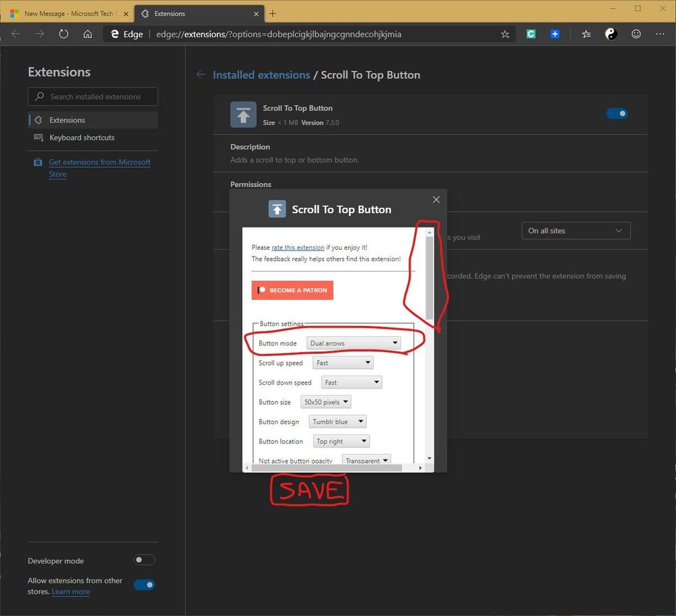Minimize the Edge window
The image size is (676, 616).
[613, 8]
